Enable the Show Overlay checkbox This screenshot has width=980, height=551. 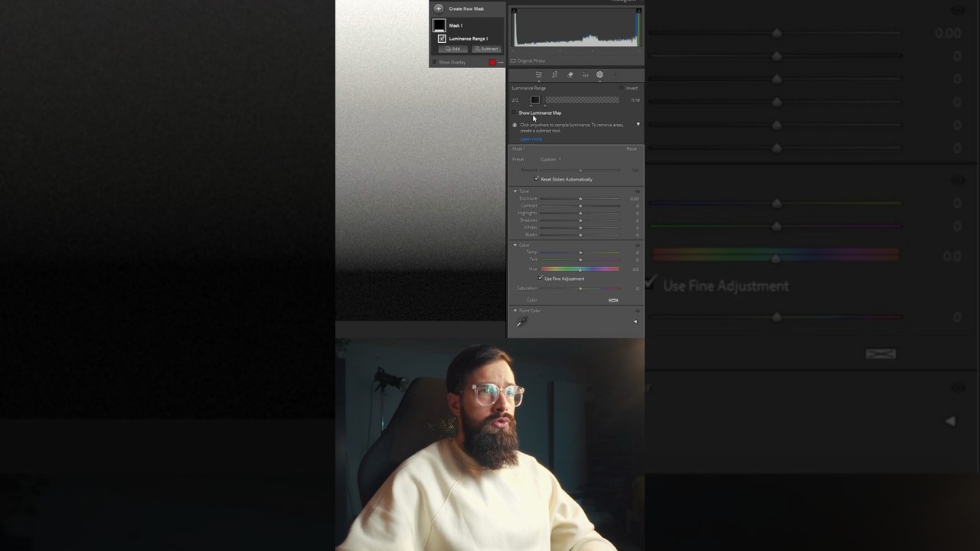coord(435,62)
